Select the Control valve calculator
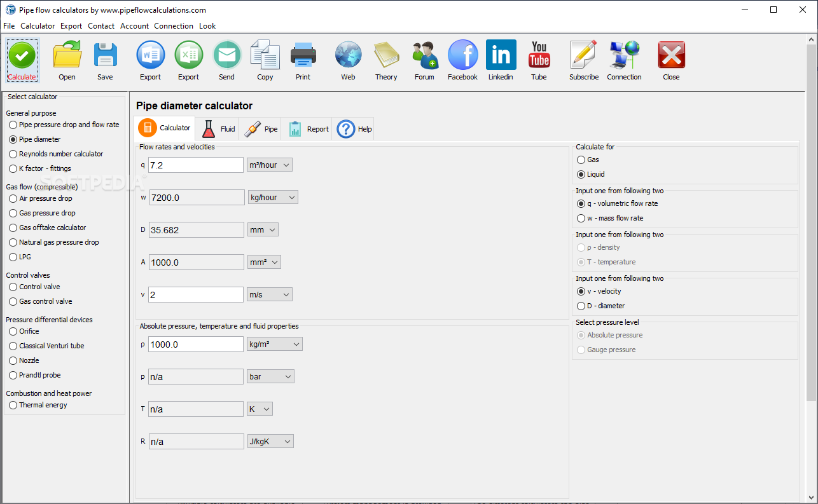 click(34, 287)
